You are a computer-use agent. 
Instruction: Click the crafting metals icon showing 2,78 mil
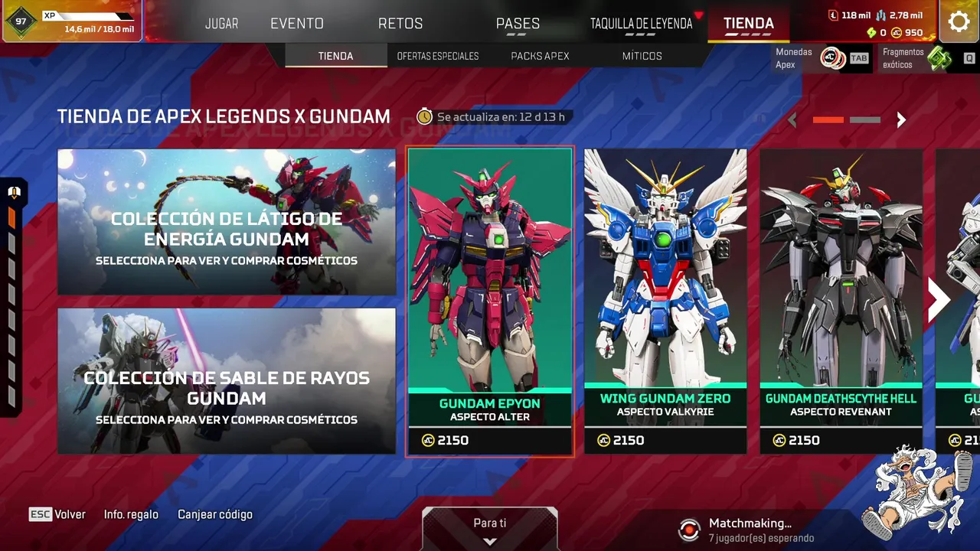[880, 15]
